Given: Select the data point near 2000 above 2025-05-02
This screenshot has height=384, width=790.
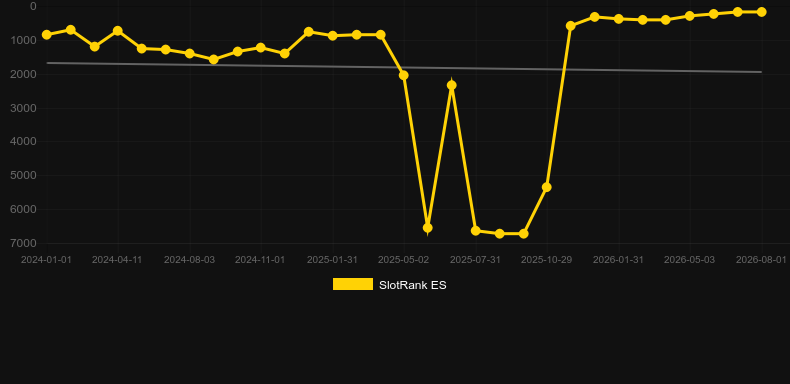Looking at the screenshot, I should tap(404, 76).
